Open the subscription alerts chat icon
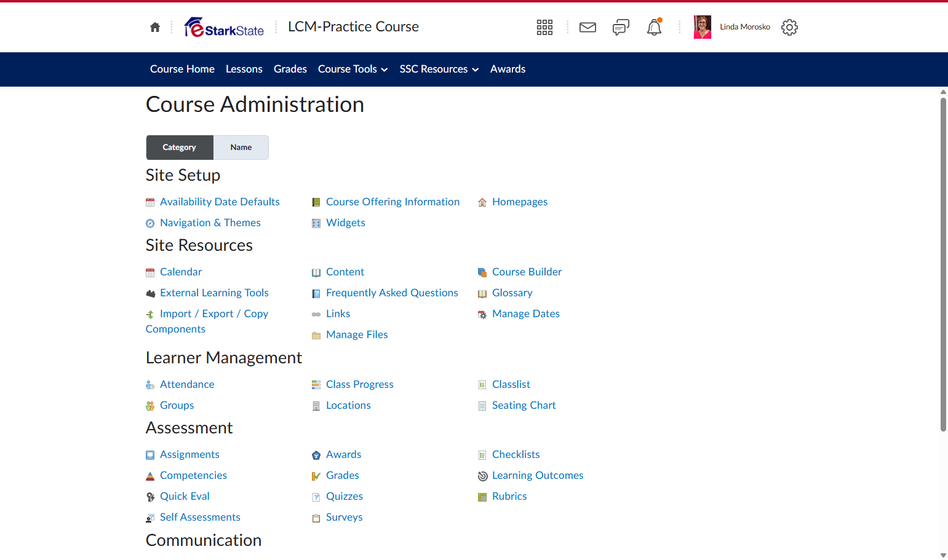 [x=621, y=27]
